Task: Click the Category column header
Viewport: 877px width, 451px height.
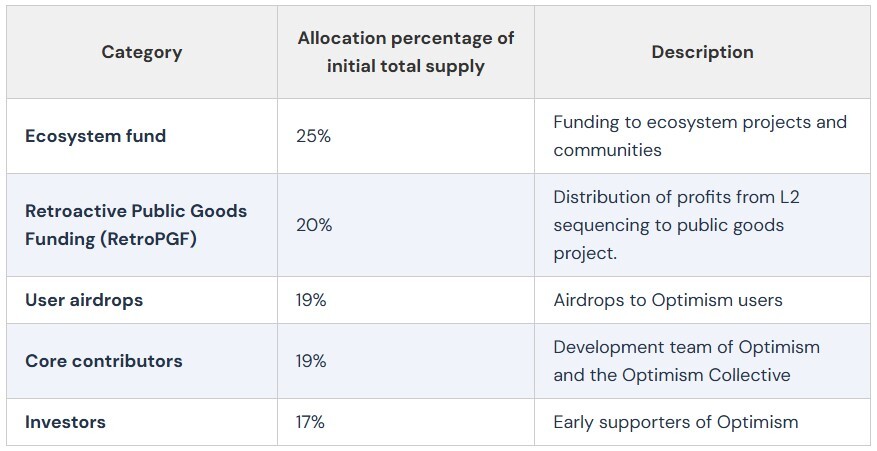Action: pos(142,52)
